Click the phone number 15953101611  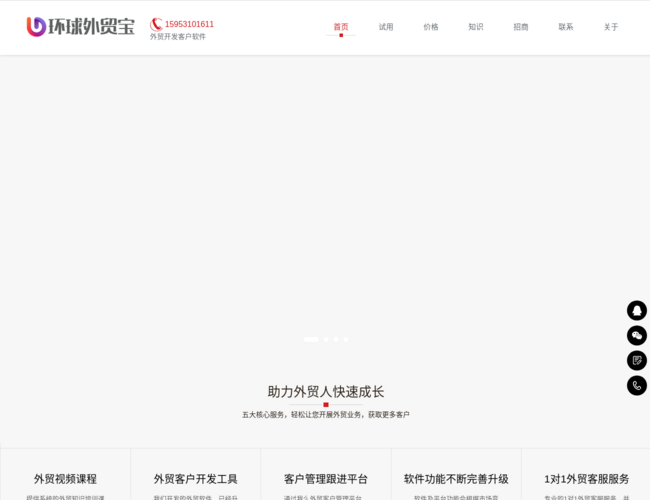pos(189,24)
